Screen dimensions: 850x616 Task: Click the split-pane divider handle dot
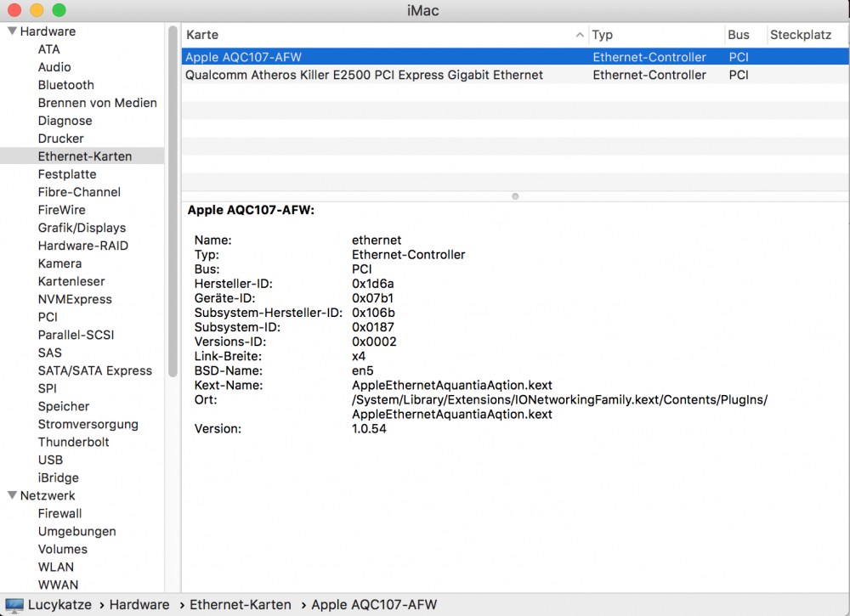tap(515, 196)
